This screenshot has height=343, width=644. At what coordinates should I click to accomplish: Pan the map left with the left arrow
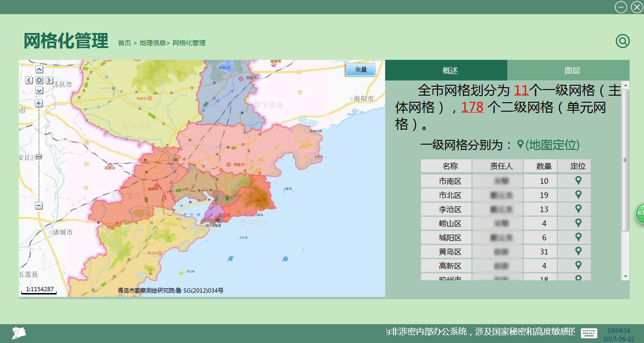[x=29, y=80]
